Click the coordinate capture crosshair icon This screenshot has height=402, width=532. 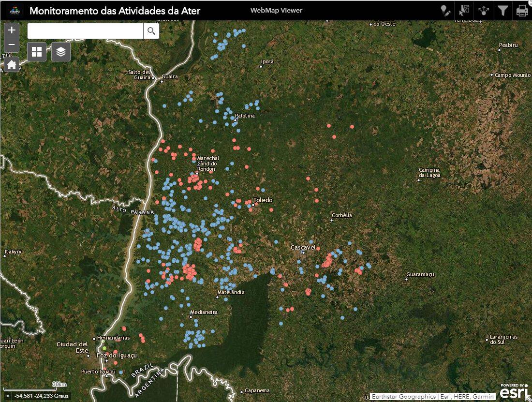click(x=8, y=396)
